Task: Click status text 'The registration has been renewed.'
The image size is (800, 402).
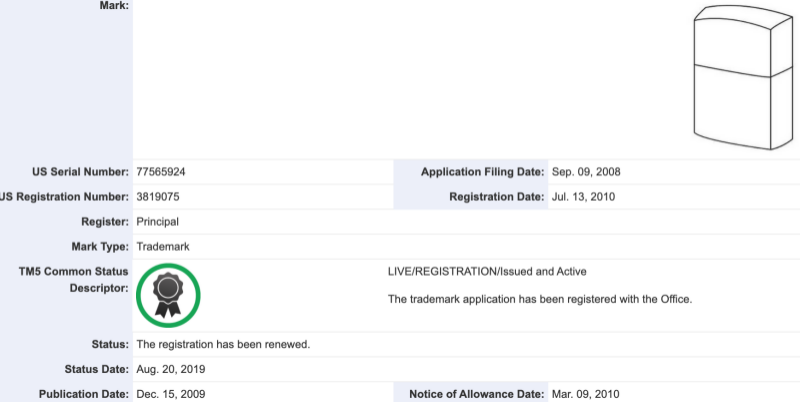Action: (223, 344)
